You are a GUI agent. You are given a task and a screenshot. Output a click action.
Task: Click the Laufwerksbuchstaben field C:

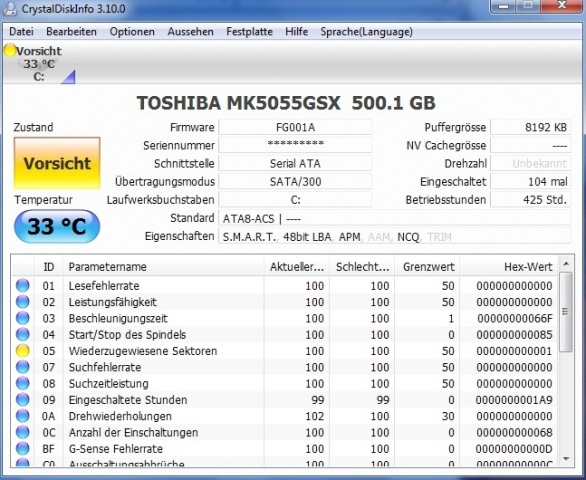[295, 200]
